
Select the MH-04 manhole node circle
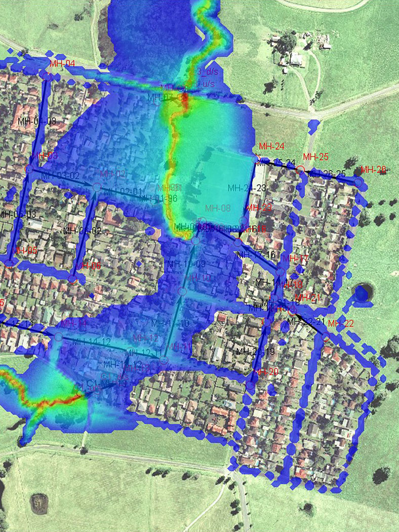coord(48,77)
